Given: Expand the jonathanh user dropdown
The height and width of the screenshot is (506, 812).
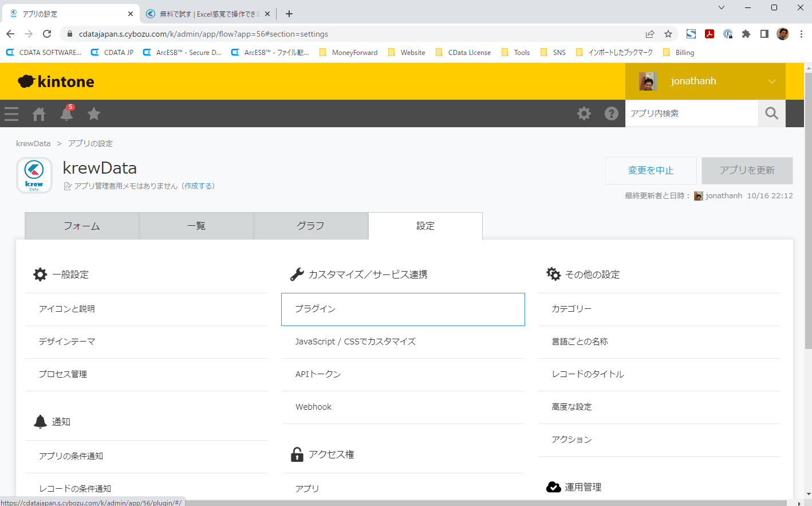Looking at the screenshot, I should 771,81.
